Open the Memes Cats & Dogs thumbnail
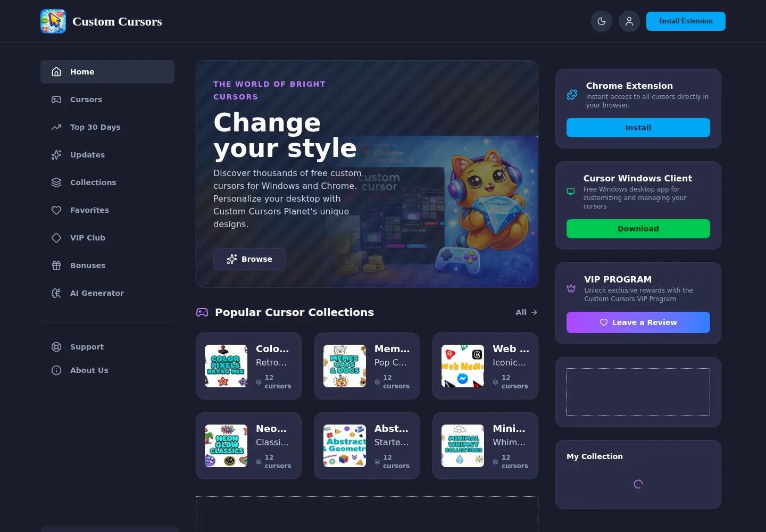Viewport: 766px width, 532px height. pos(345,366)
